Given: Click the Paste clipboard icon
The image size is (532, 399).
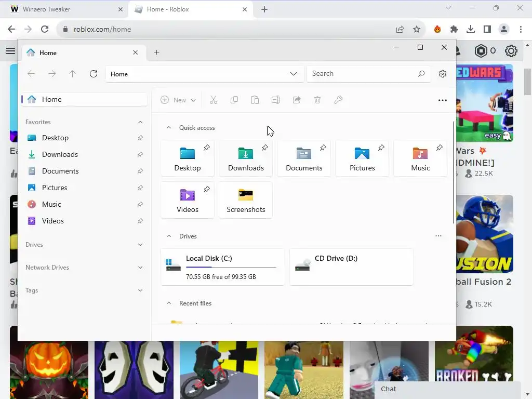Looking at the screenshot, I should (x=255, y=100).
